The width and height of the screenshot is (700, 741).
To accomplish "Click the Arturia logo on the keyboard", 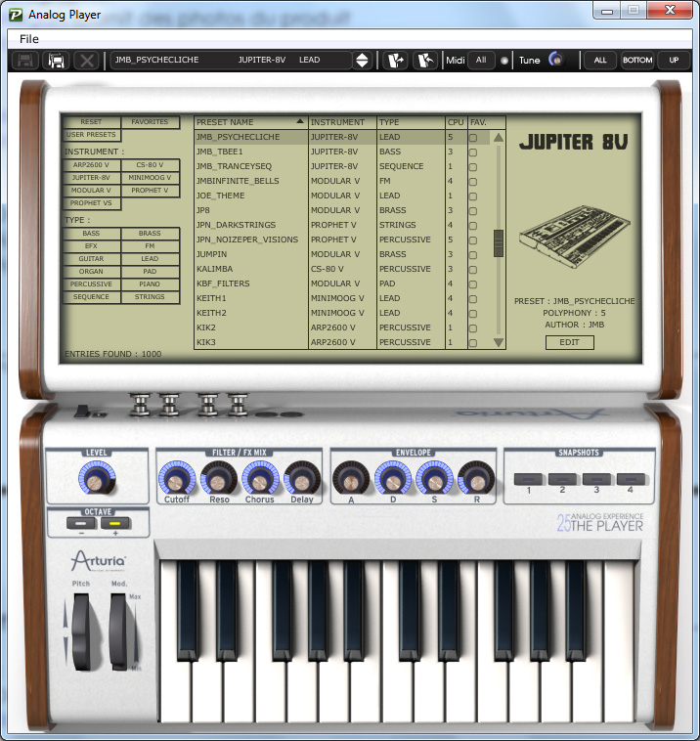I will (99, 560).
